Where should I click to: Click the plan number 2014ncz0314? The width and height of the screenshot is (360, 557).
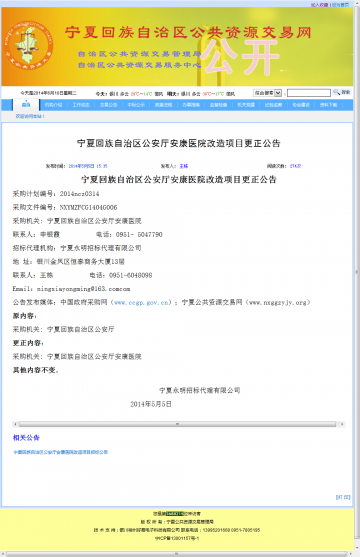(79, 194)
